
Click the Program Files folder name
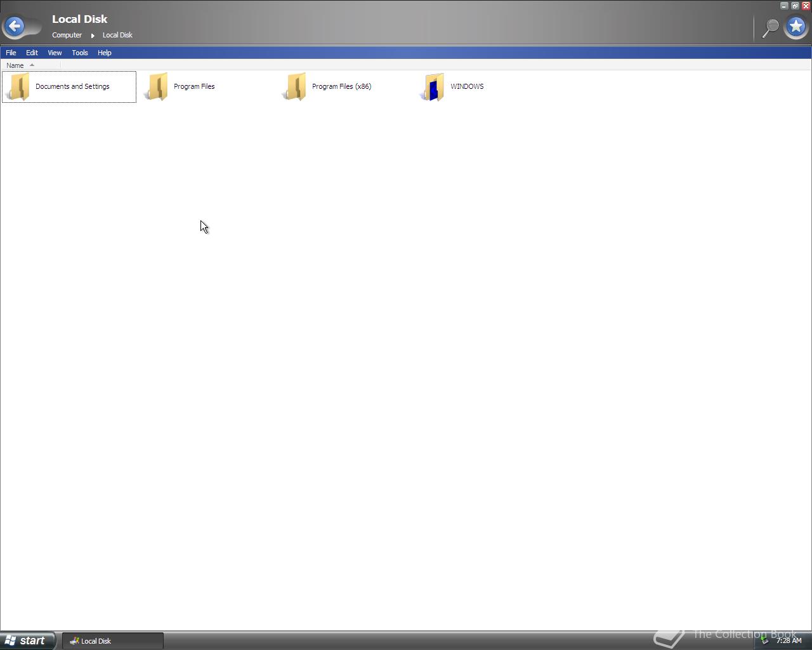tap(194, 86)
